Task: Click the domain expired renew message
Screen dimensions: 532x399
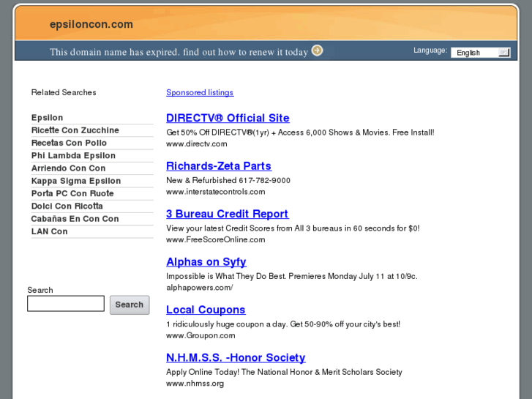Action: 179,52
